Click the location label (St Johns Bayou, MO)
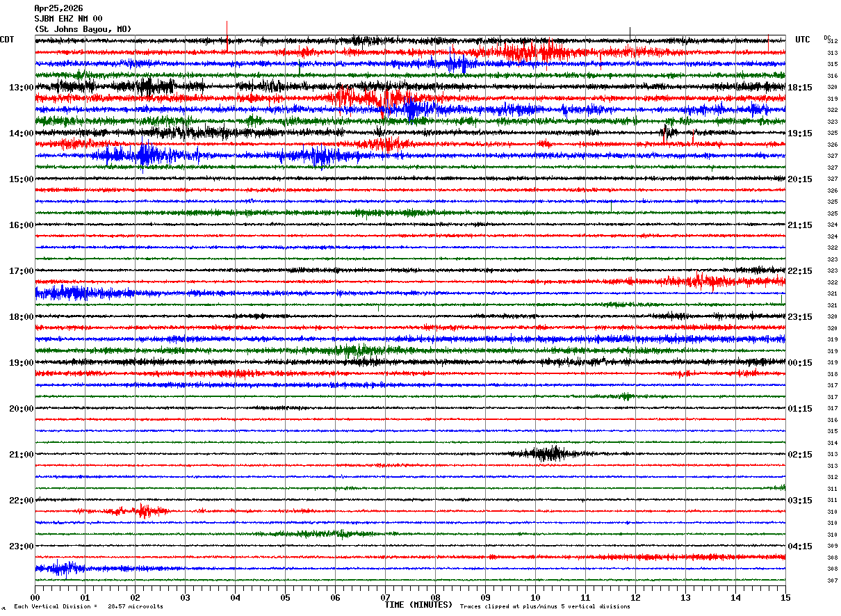The image size is (841, 616). click(x=82, y=29)
